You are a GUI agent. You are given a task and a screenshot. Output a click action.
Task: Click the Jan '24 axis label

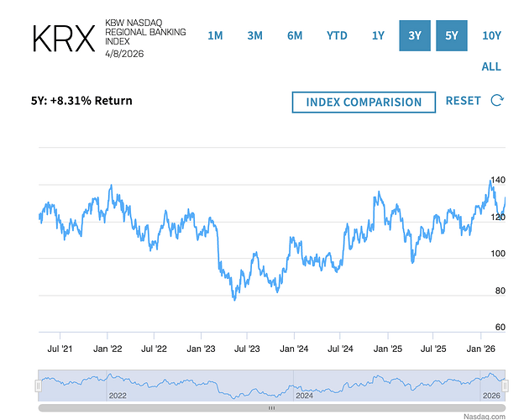(x=294, y=349)
